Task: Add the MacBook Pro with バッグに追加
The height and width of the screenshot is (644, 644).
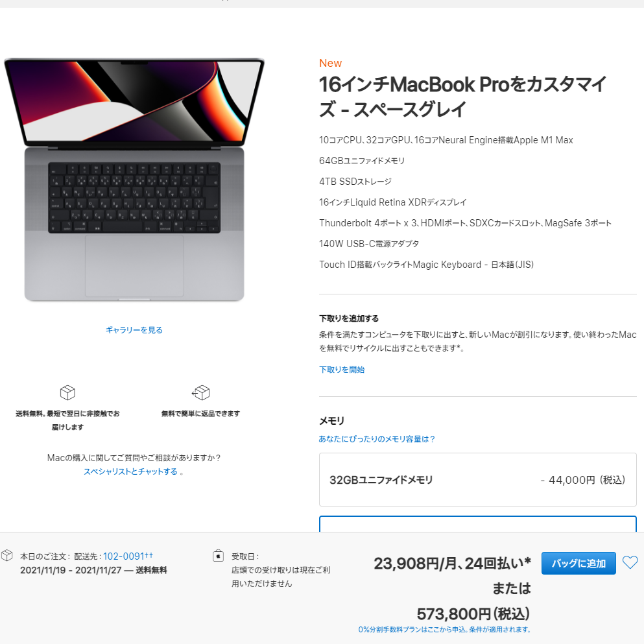Action: click(578, 563)
